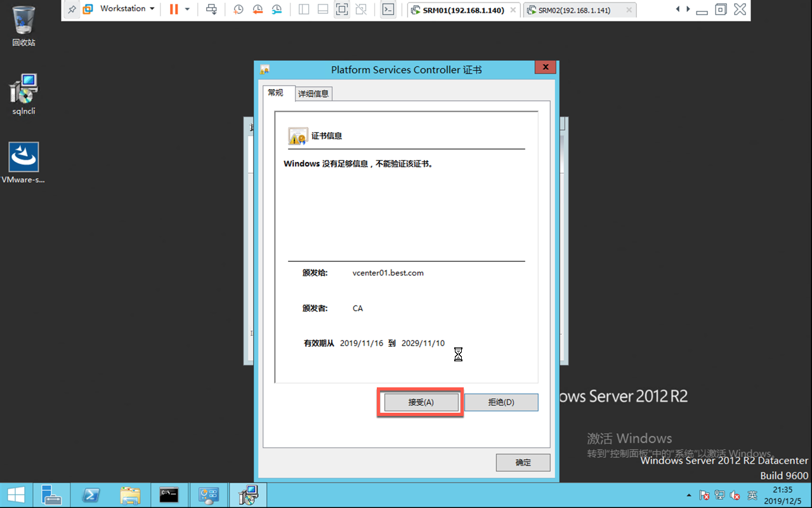The height and width of the screenshot is (508, 812).
Task: Take a snapshot of the VM
Action: click(x=239, y=10)
